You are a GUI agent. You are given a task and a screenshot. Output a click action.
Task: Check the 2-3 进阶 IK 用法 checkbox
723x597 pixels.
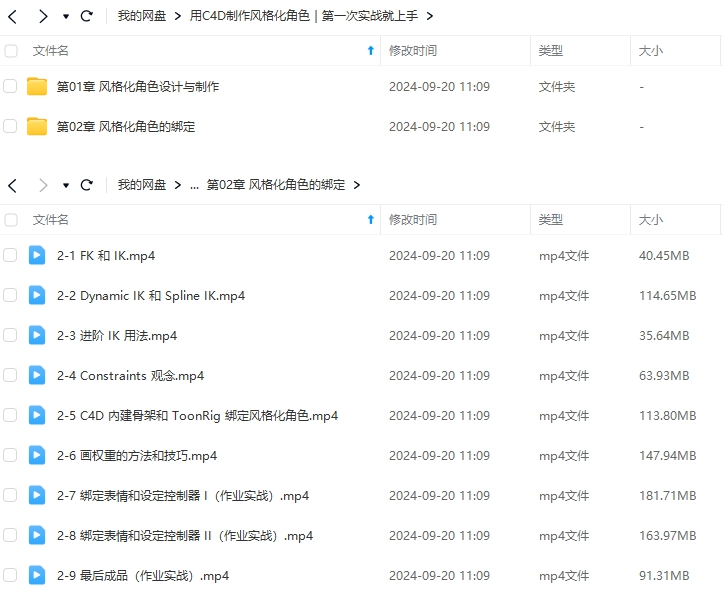(10, 335)
